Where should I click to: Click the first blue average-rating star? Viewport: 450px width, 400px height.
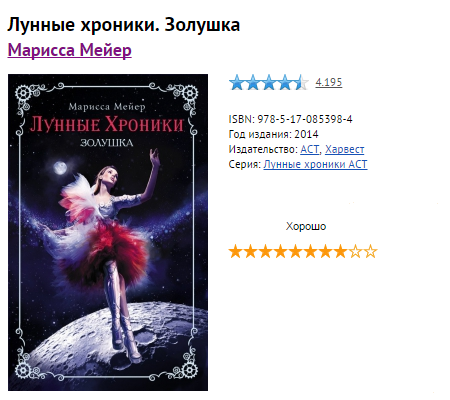(x=237, y=82)
